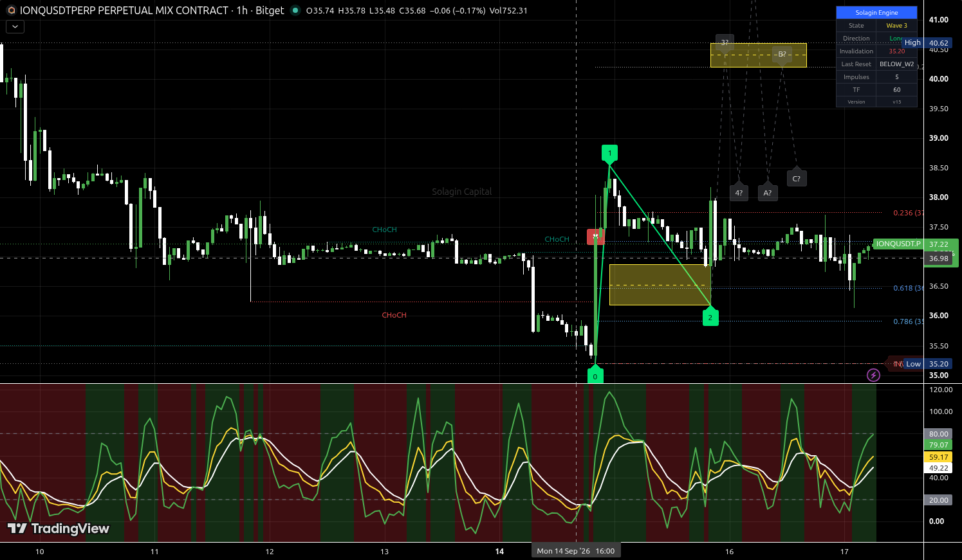
Task: Select the green wave 2 marker
Action: point(710,316)
